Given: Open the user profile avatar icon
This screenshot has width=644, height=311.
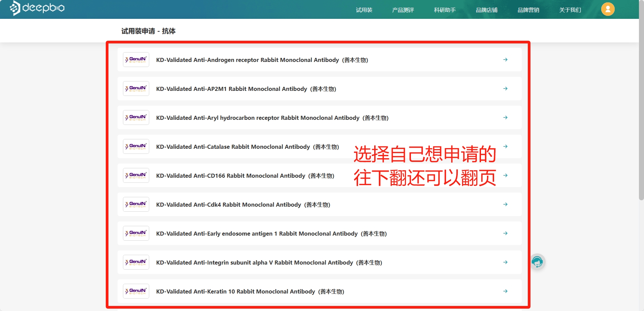Looking at the screenshot, I should [x=608, y=9].
